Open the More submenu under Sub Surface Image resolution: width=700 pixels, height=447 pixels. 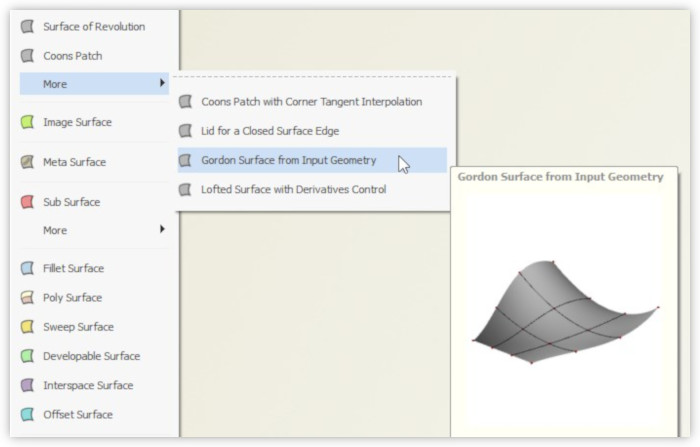click(94, 230)
